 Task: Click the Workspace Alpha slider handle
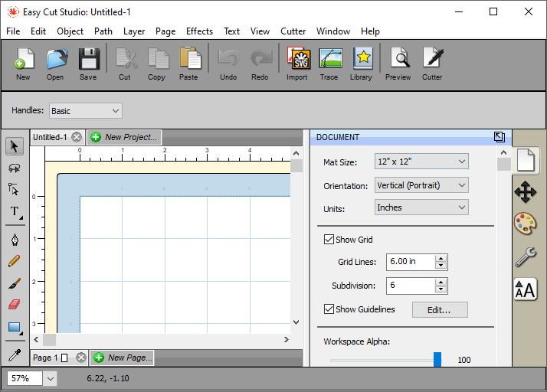pyautogui.click(x=437, y=360)
